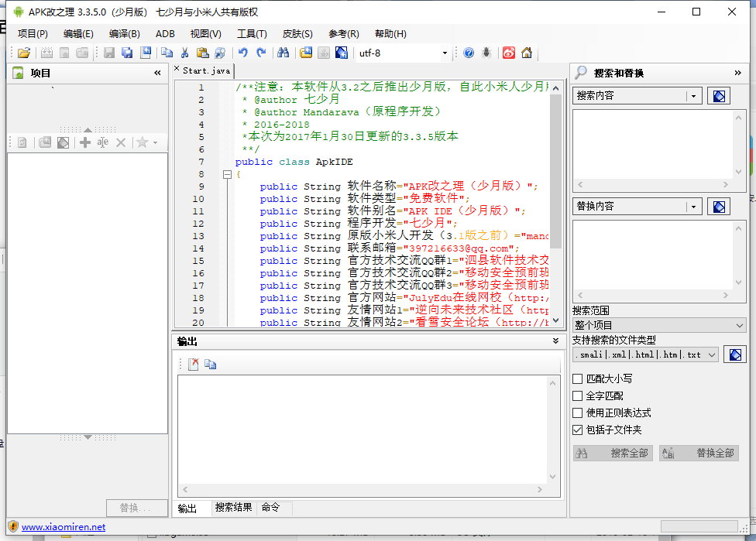
Task: Click the undo arrow icon
Action: (x=243, y=53)
